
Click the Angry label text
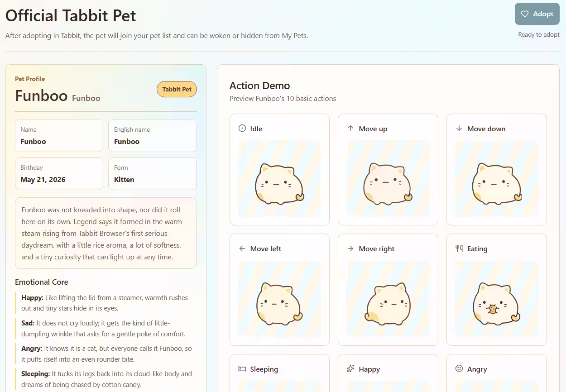[477, 369]
